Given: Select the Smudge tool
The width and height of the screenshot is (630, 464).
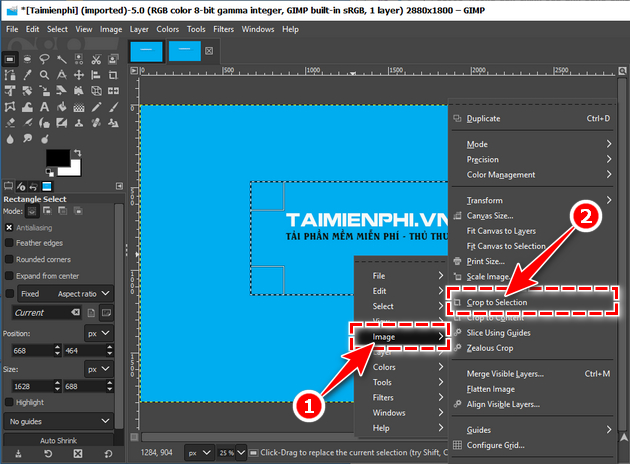Looking at the screenshot, I should point(27,139).
